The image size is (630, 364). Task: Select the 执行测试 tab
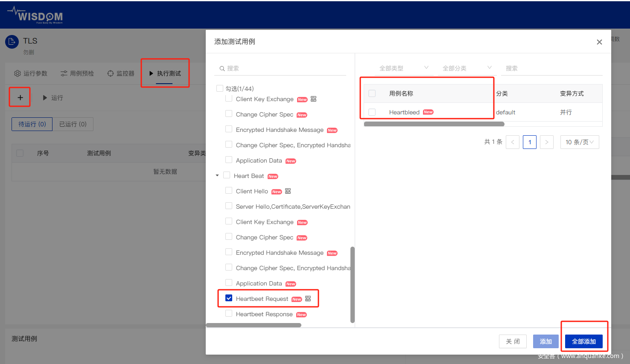tap(165, 73)
